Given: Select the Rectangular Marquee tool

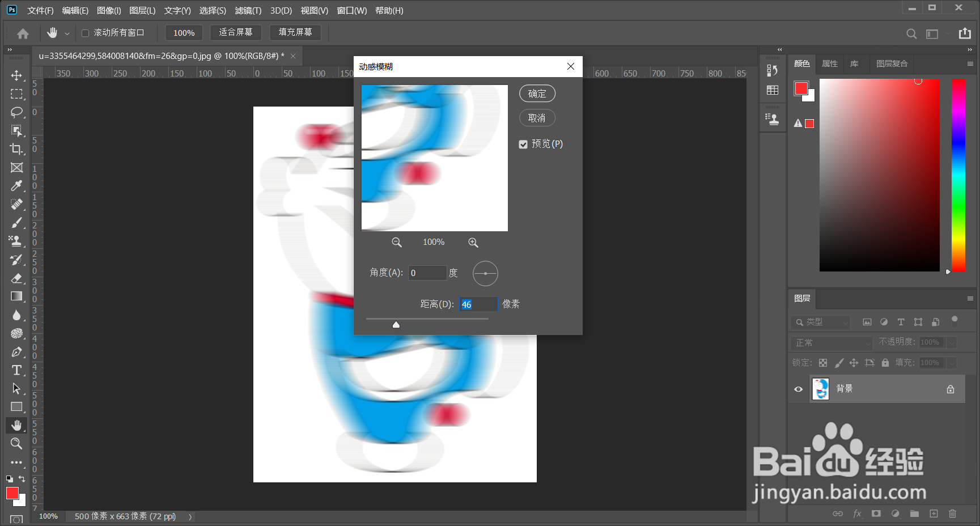Looking at the screenshot, I should 16,94.
